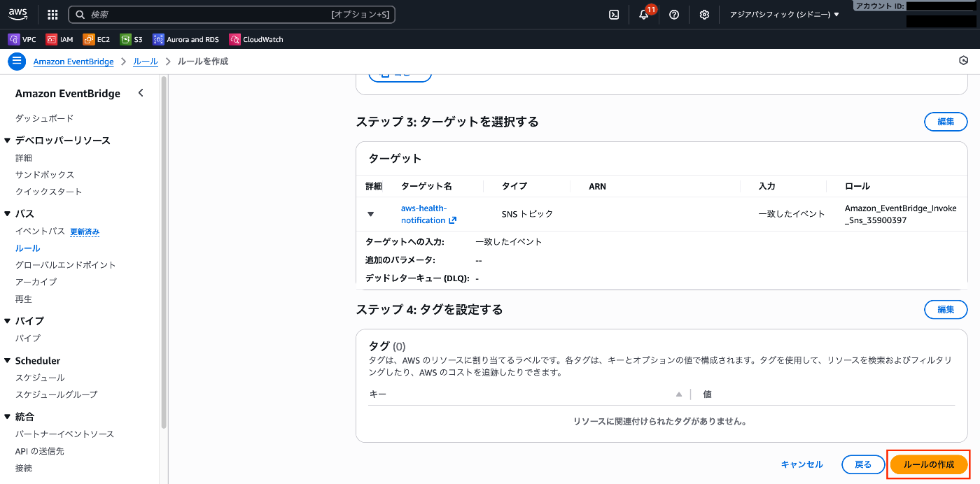Viewport: 980px width, 484px height.
Task: Click 追加のパラメータ label
Action: (x=400, y=260)
